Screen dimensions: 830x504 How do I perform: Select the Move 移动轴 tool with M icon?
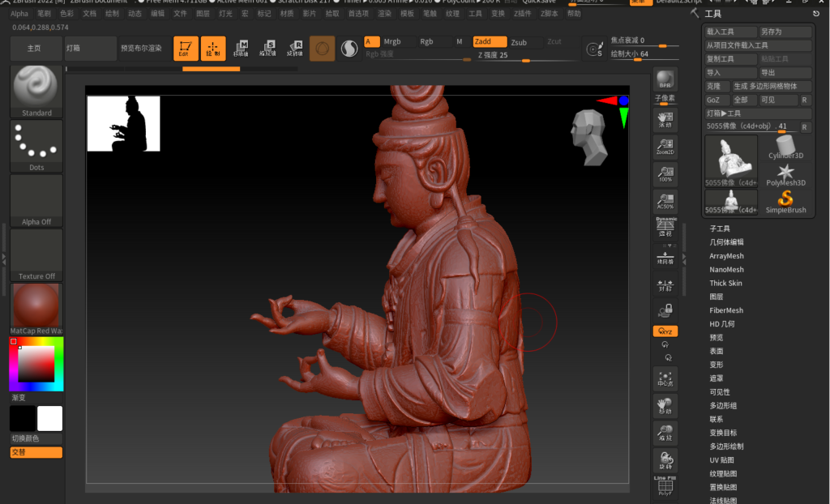(241, 48)
